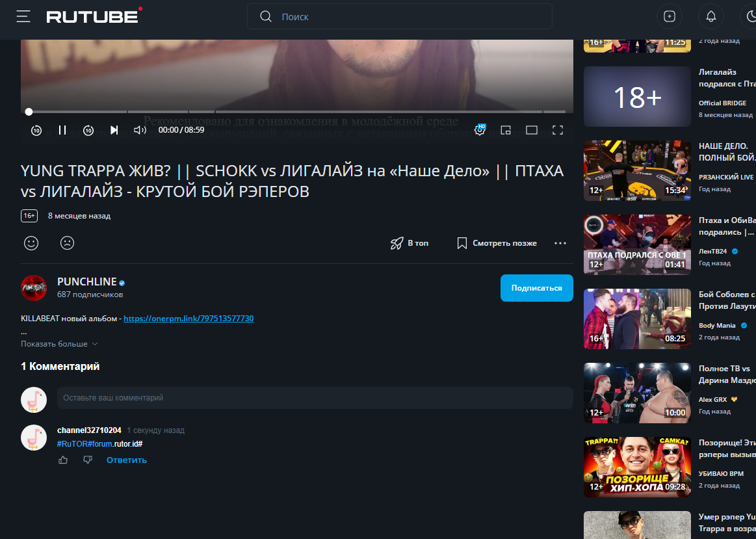Open player quality settings gear
The image size is (756, 539).
pyautogui.click(x=480, y=129)
